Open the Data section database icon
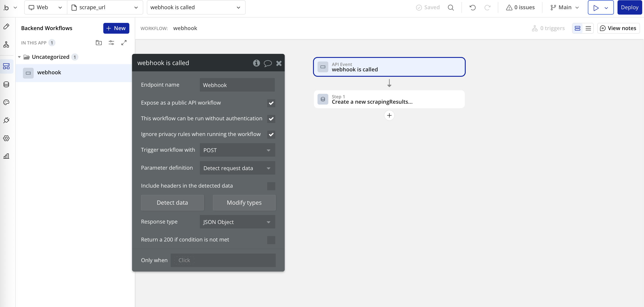The width and height of the screenshot is (644, 307). tap(6, 84)
